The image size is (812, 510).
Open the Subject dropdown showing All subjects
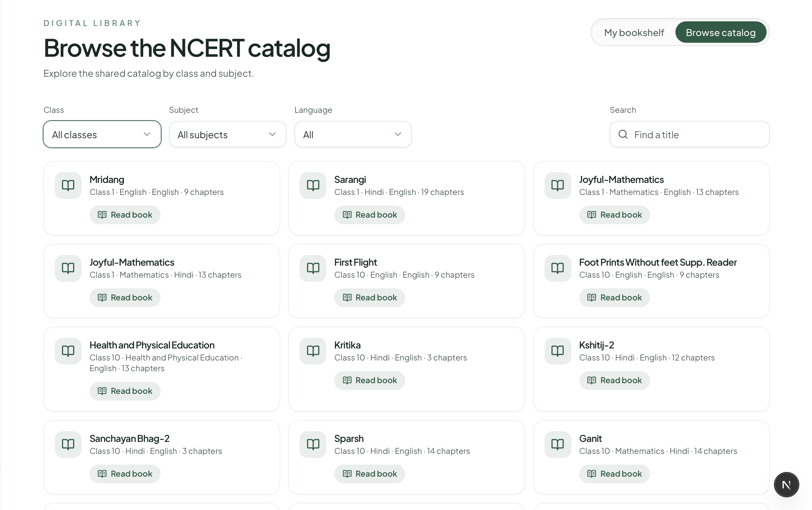228,134
